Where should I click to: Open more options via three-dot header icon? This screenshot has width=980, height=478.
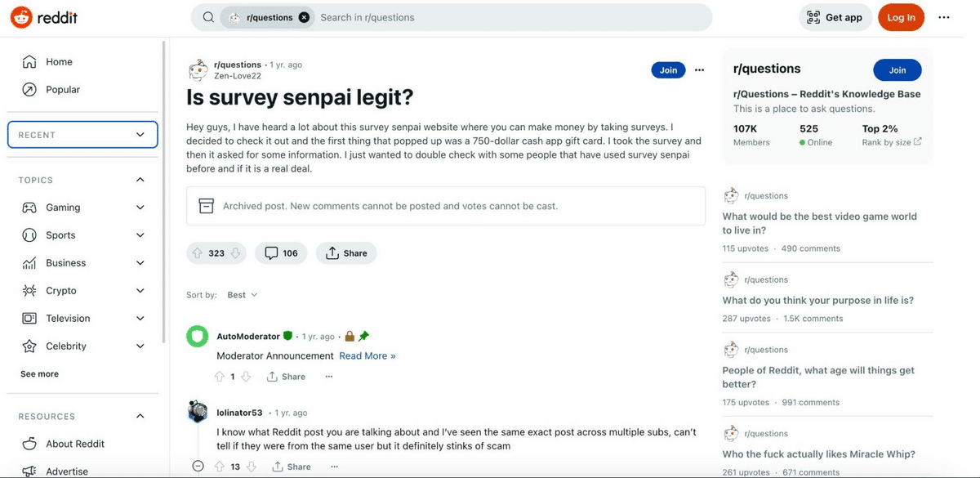pos(943,17)
